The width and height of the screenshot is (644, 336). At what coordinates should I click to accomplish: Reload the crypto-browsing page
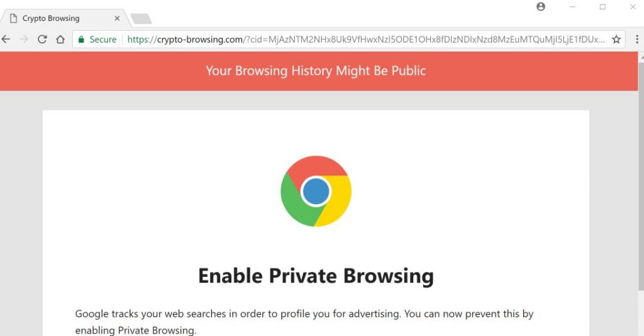42,40
